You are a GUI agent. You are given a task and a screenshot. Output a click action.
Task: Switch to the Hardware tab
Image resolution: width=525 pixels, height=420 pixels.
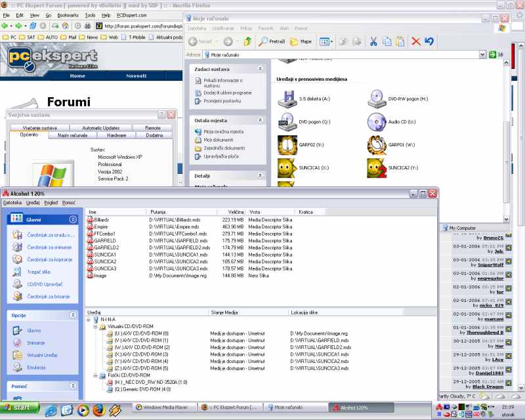point(116,135)
